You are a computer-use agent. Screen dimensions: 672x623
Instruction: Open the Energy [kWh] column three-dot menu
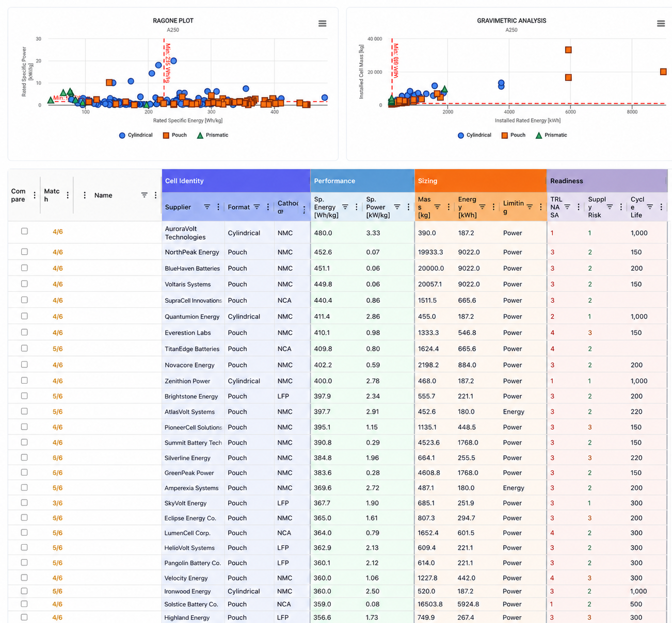pos(493,207)
